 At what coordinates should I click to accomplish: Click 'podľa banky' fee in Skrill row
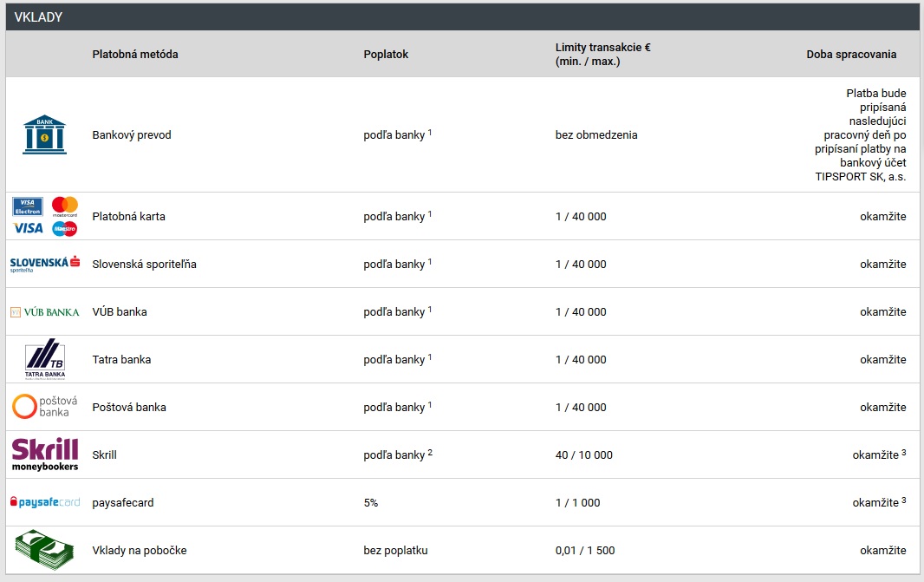point(398,455)
